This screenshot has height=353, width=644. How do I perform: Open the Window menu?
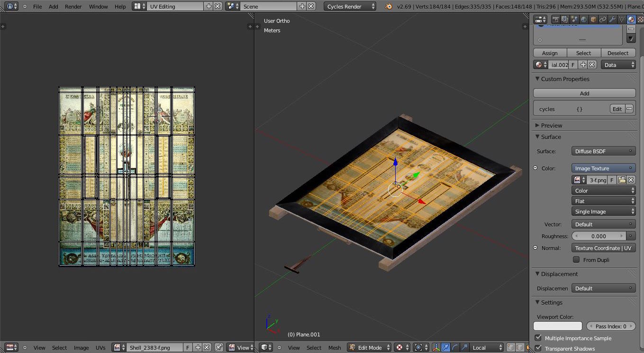coord(98,7)
